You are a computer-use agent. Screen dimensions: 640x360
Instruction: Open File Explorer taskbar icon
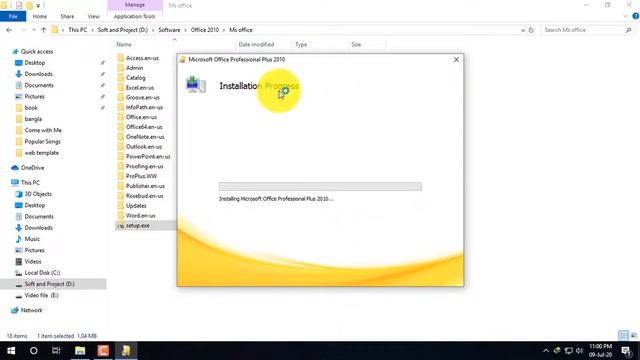[x=80, y=351]
